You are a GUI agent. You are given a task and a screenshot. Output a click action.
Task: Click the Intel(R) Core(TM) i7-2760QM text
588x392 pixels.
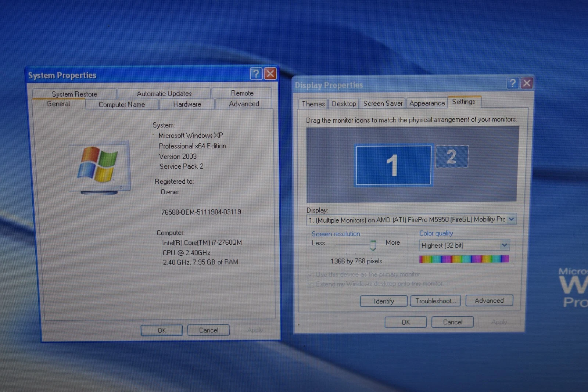pos(202,242)
